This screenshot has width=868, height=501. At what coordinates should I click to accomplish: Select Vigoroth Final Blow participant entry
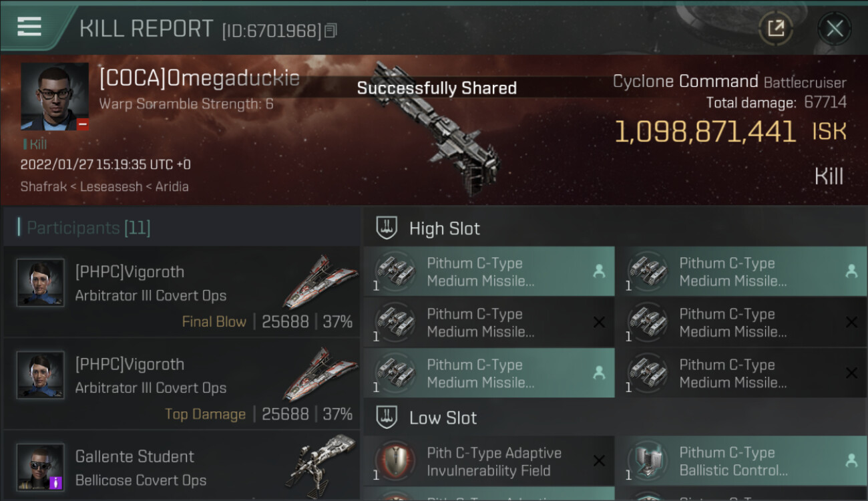coord(182,292)
